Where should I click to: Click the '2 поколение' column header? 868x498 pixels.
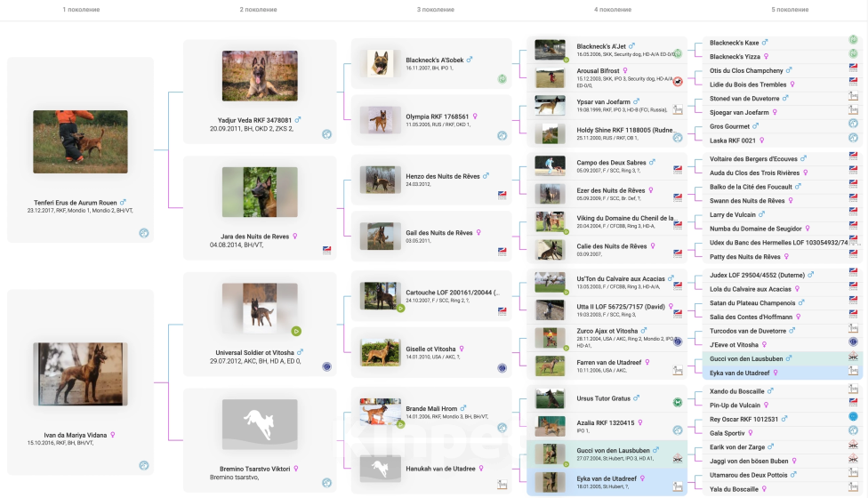[x=259, y=10]
